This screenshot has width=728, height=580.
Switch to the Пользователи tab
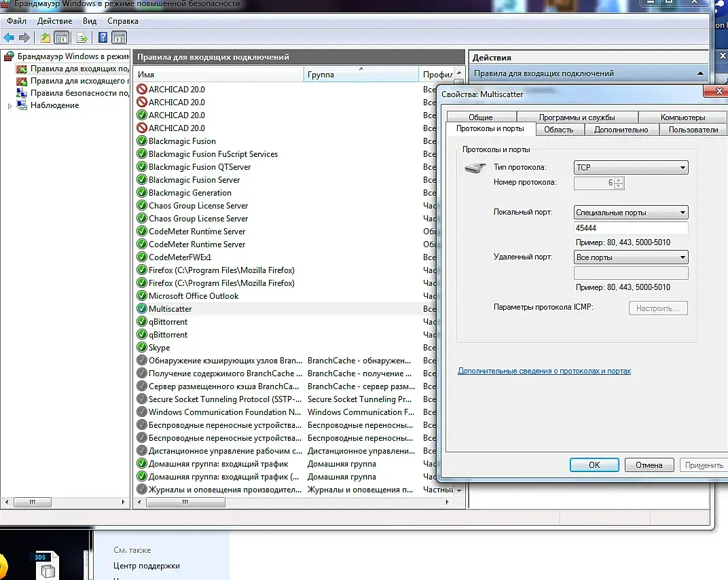click(693, 130)
